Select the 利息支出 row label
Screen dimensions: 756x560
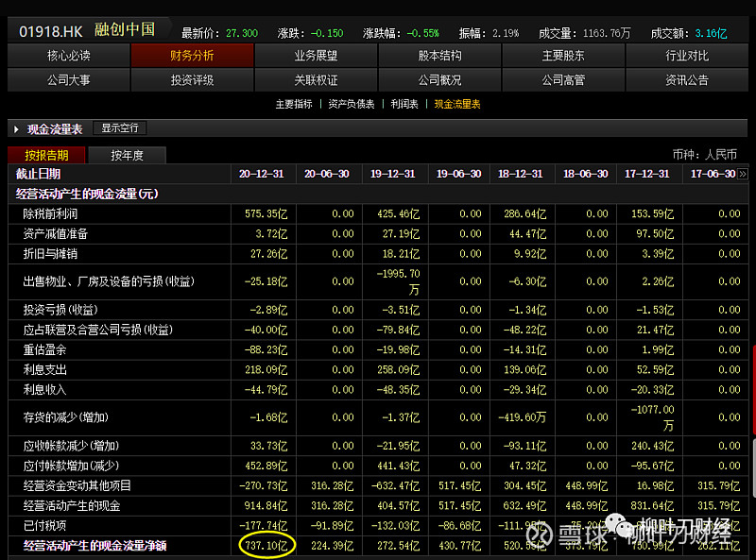[44, 370]
